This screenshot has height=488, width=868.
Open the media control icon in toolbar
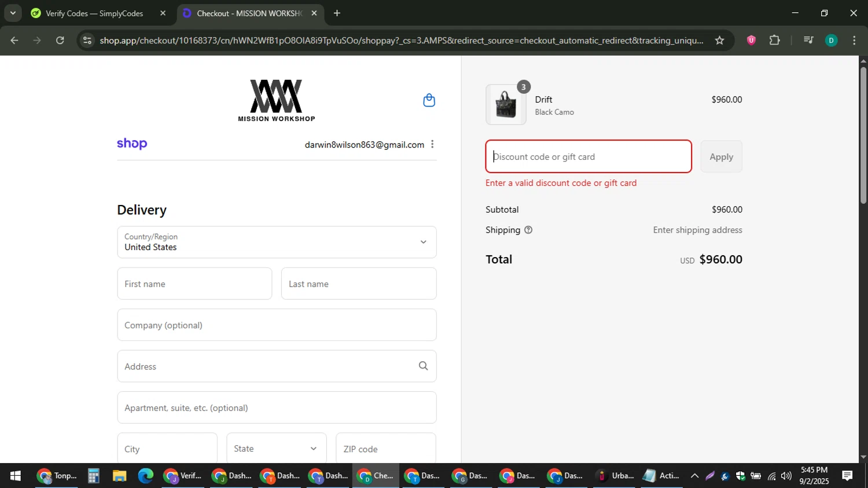tap(808, 40)
